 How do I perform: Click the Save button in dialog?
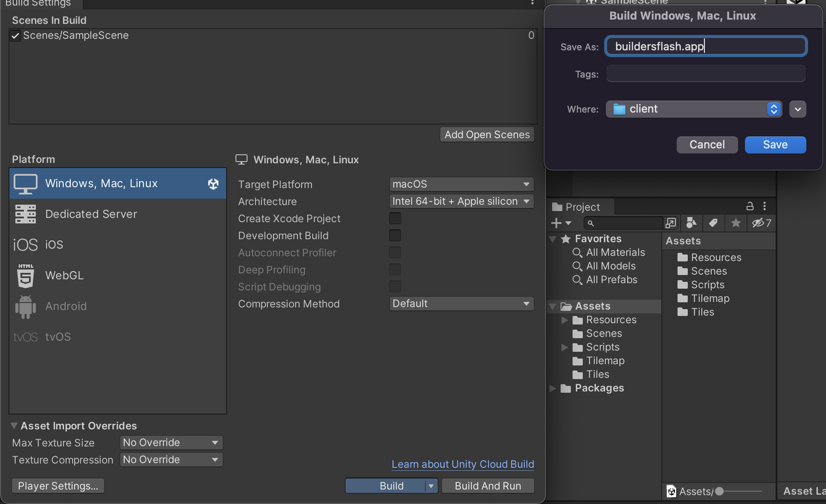tap(776, 145)
